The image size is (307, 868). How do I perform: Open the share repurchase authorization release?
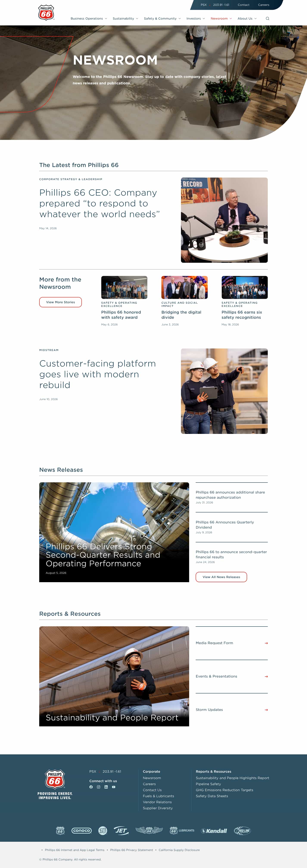(231, 495)
